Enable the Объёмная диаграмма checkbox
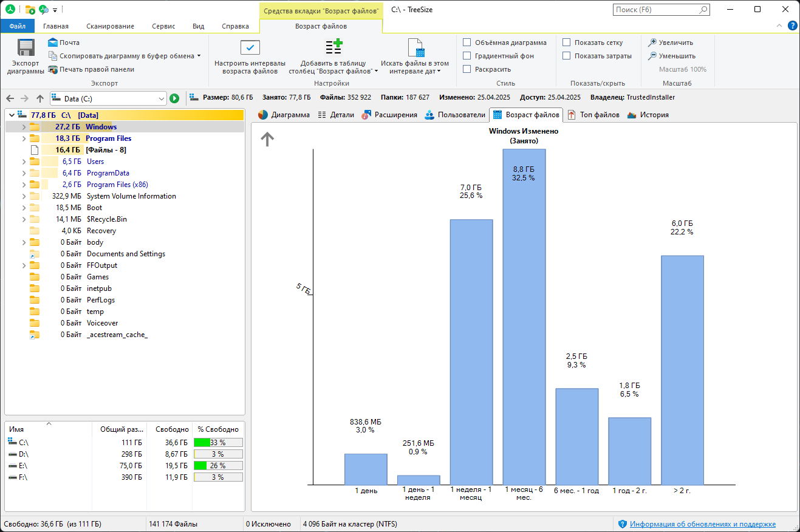 [467, 43]
